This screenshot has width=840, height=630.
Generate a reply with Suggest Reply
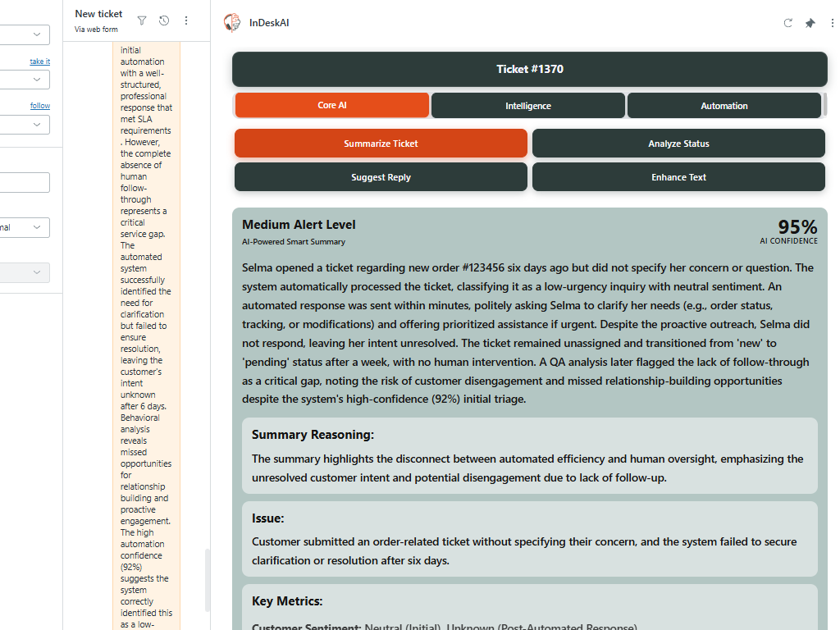click(x=380, y=176)
